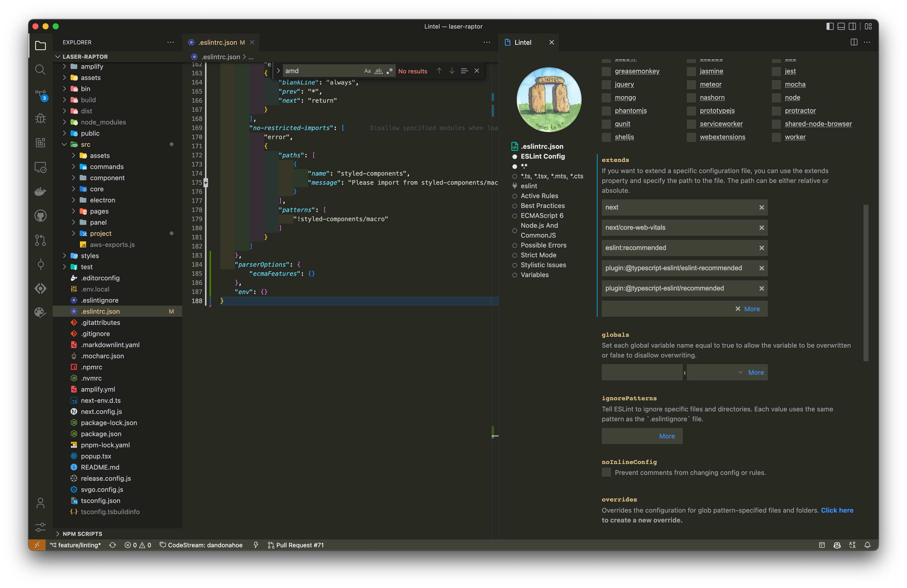Click 'Click here' override link

point(837,510)
